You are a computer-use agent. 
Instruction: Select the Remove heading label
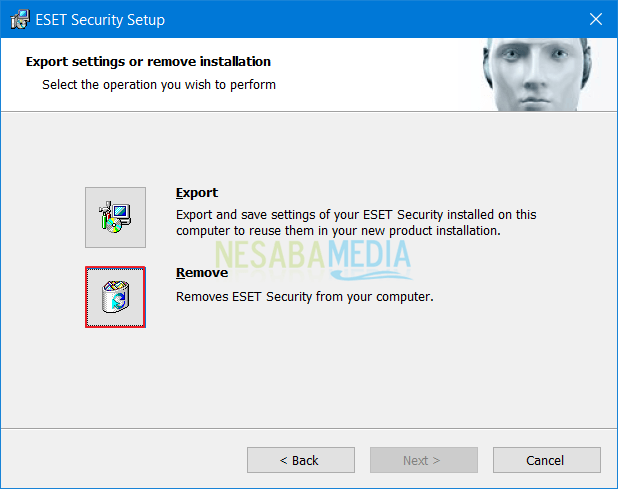tap(202, 273)
